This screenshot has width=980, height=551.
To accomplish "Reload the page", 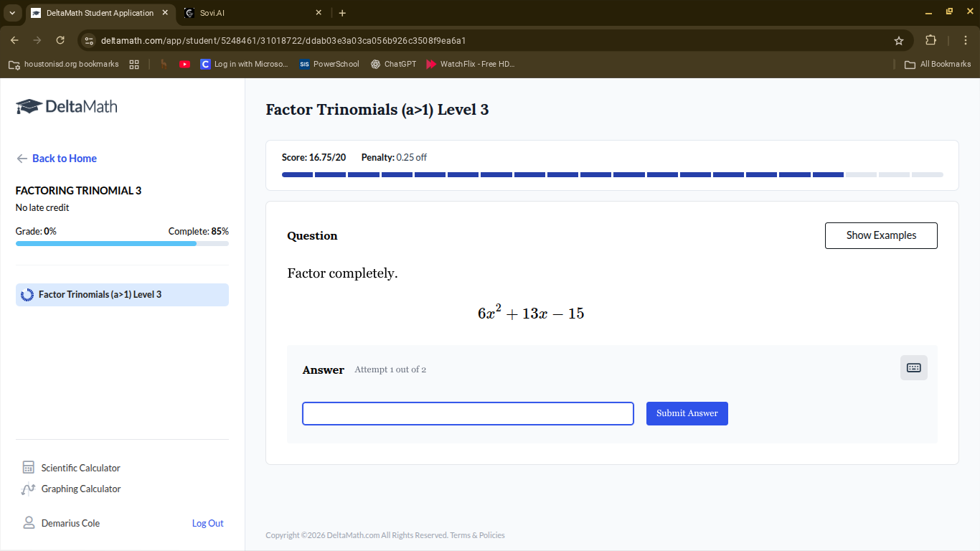I will [x=60, y=41].
